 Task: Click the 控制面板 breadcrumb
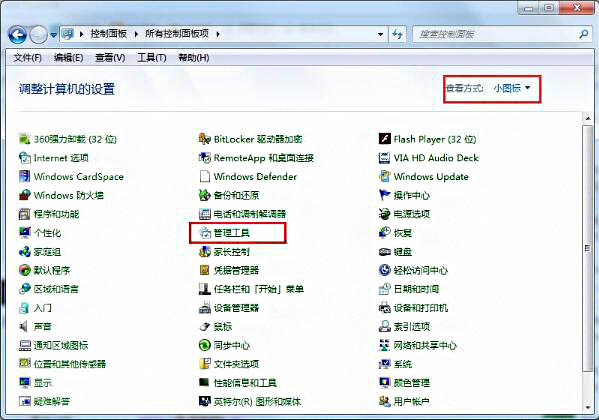coord(108,34)
